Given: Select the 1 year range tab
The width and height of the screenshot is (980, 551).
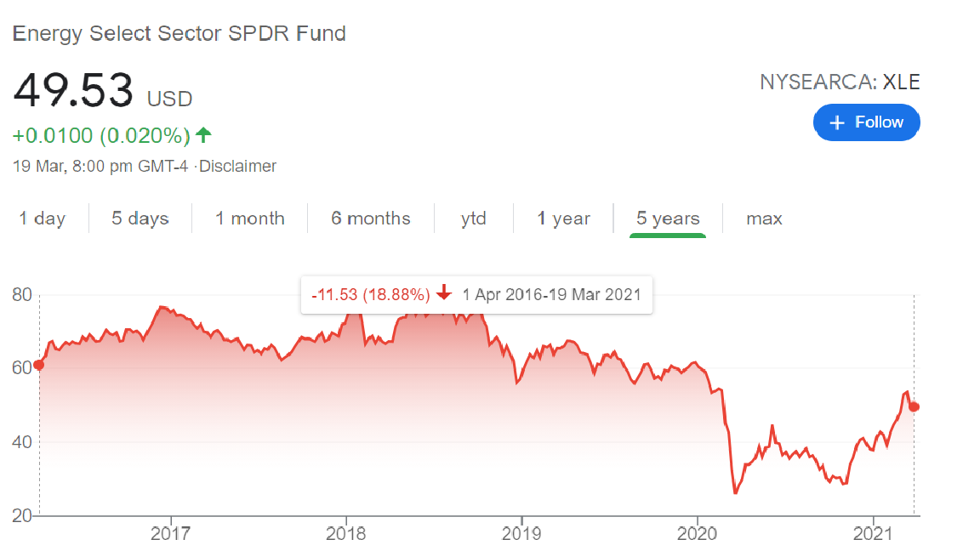Looking at the screenshot, I should point(563,219).
